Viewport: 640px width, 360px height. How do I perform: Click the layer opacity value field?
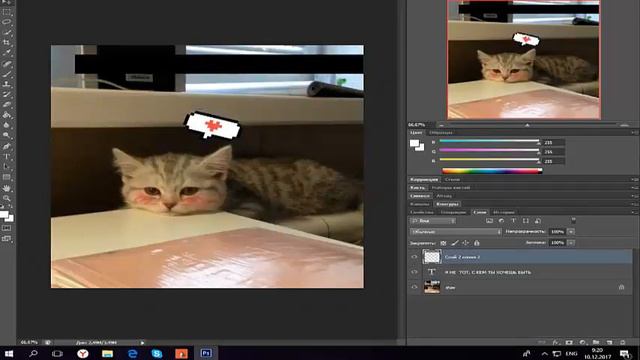557,232
